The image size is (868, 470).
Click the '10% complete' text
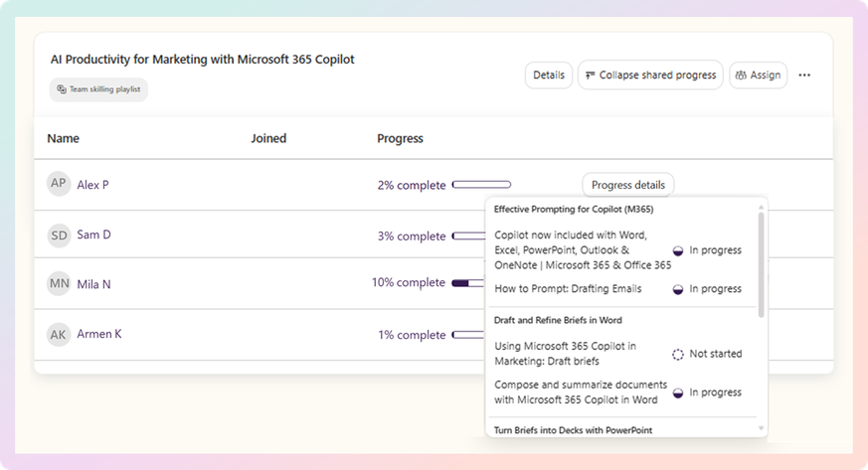(409, 283)
